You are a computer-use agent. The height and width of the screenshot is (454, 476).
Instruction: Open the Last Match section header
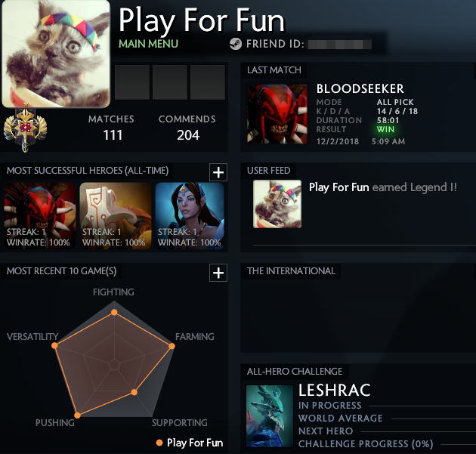(x=274, y=70)
